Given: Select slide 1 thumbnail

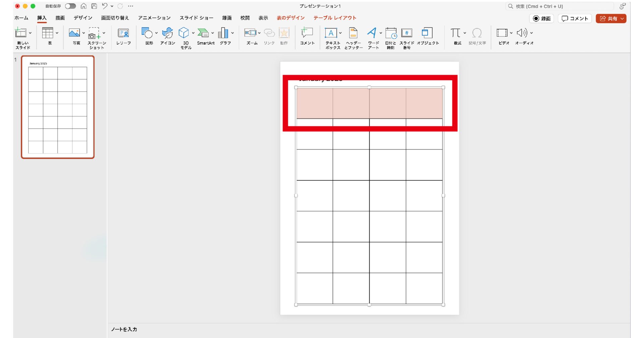Looking at the screenshot, I should 58,107.
